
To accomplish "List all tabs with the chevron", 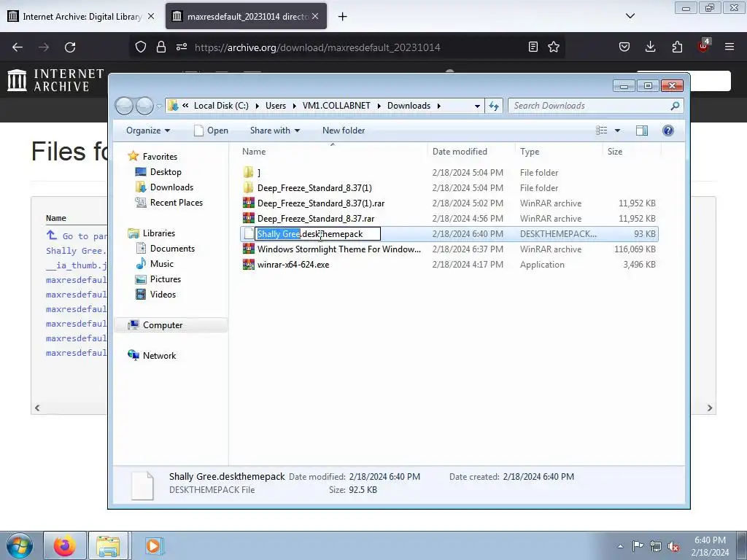I will [x=630, y=16].
